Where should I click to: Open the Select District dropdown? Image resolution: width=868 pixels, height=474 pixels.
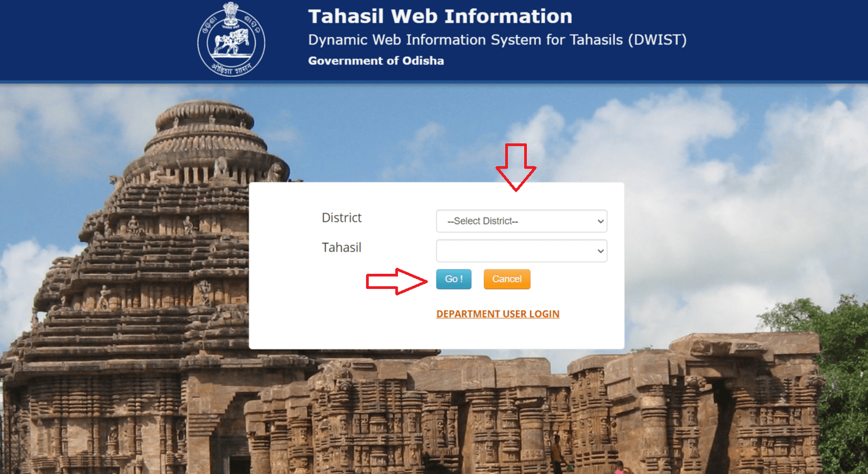point(521,221)
